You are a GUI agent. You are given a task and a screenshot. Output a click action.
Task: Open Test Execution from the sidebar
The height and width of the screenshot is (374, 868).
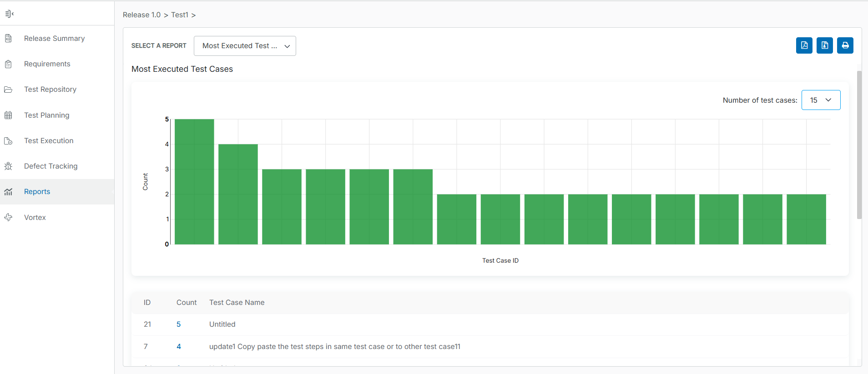pyautogui.click(x=49, y=141)
